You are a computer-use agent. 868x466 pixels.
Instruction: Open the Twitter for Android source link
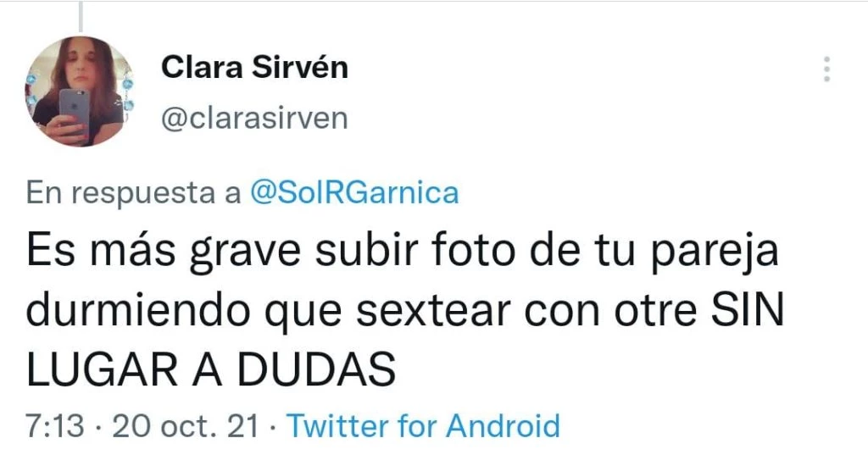coord(424,425)
